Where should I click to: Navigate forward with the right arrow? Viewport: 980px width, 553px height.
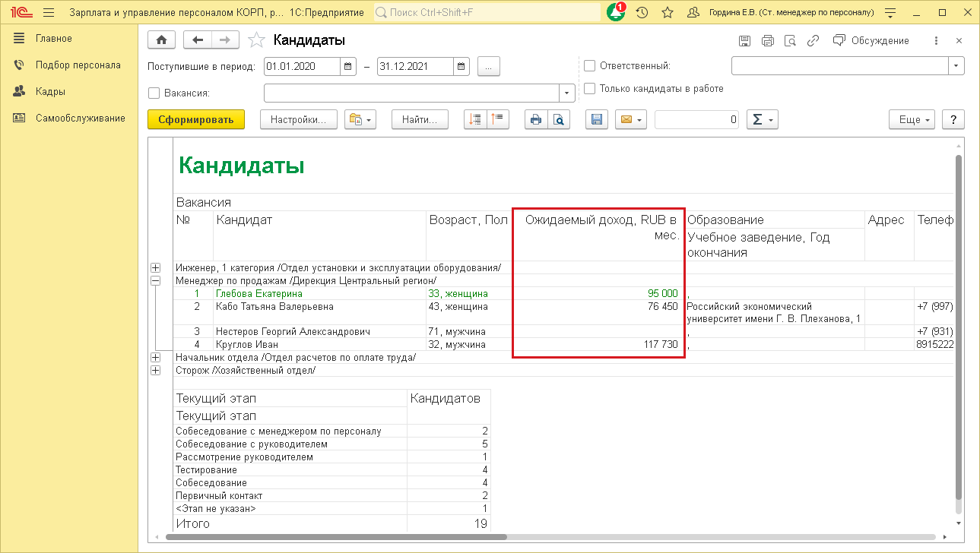coord(225,40)
